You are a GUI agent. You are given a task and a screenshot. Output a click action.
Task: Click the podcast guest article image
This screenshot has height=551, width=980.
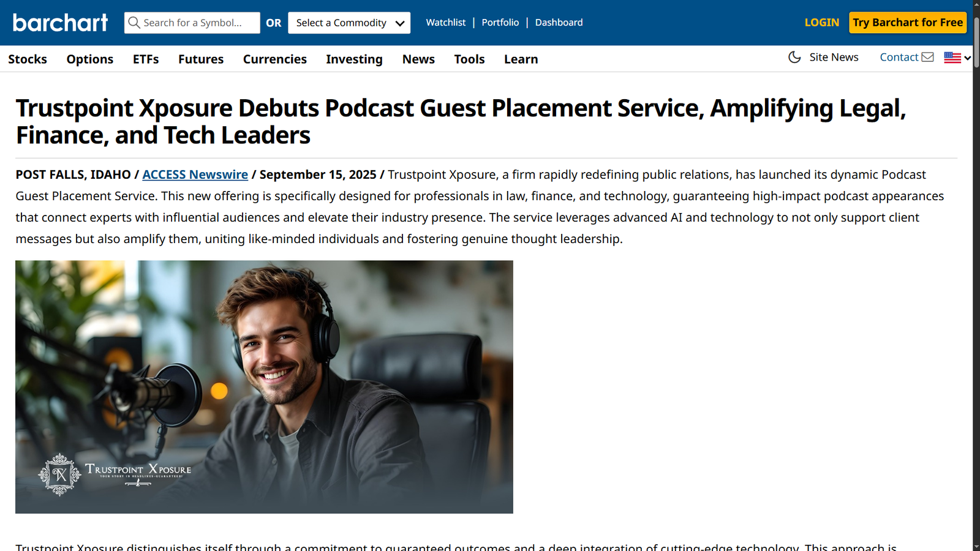(264, 387)
